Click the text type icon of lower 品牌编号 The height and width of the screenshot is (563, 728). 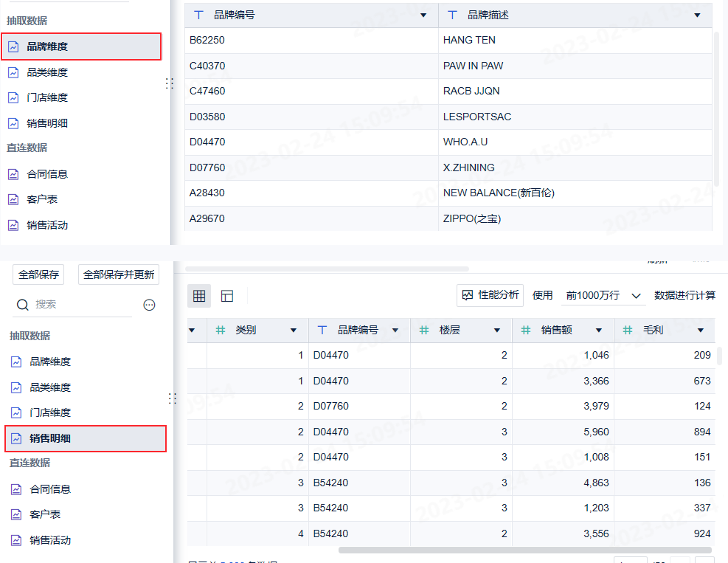point(322,331)
